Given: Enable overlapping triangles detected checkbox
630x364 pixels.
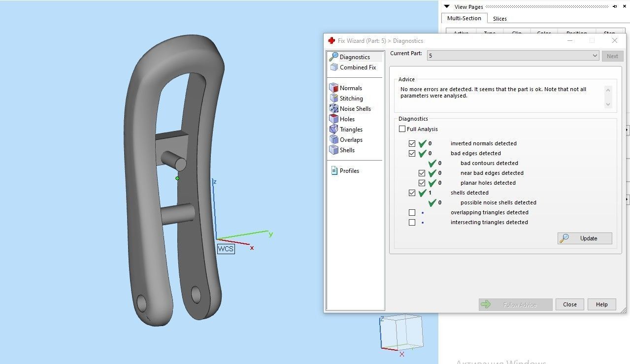Looking at the screenshot, I should (412, 213).
